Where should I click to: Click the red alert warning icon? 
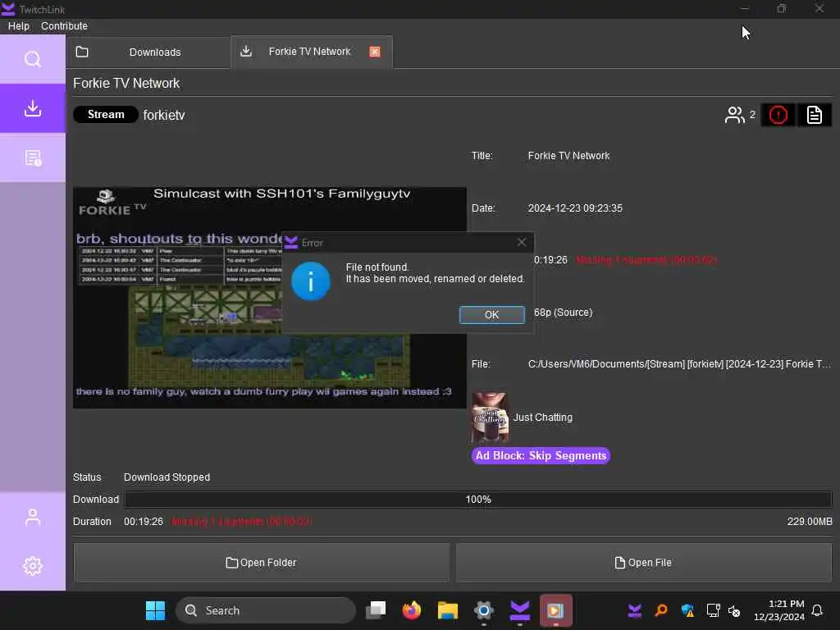778,115
